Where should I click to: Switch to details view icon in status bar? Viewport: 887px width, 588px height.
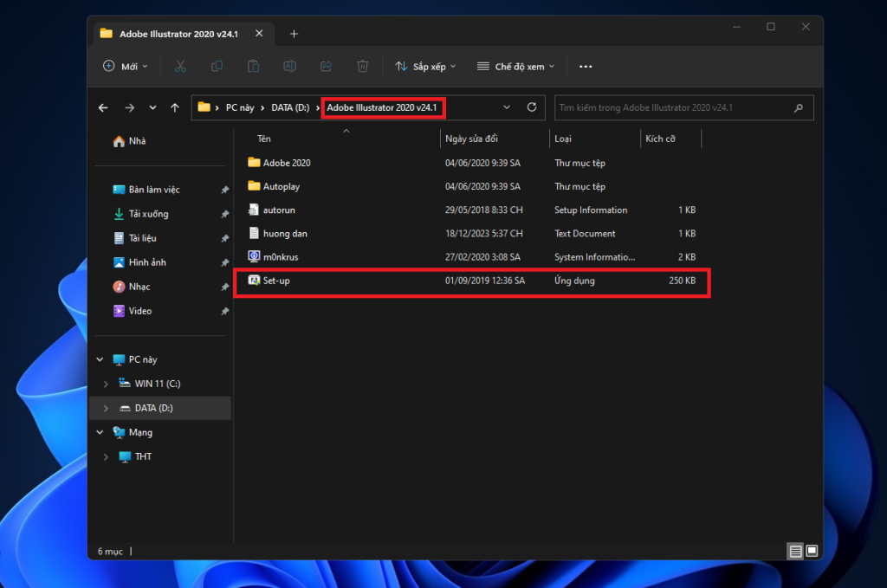click(795, 551)
